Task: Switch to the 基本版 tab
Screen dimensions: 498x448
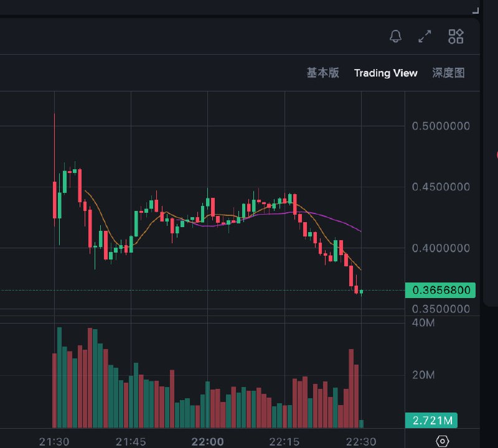Action: pyautogui.click(x=322, y=73)
